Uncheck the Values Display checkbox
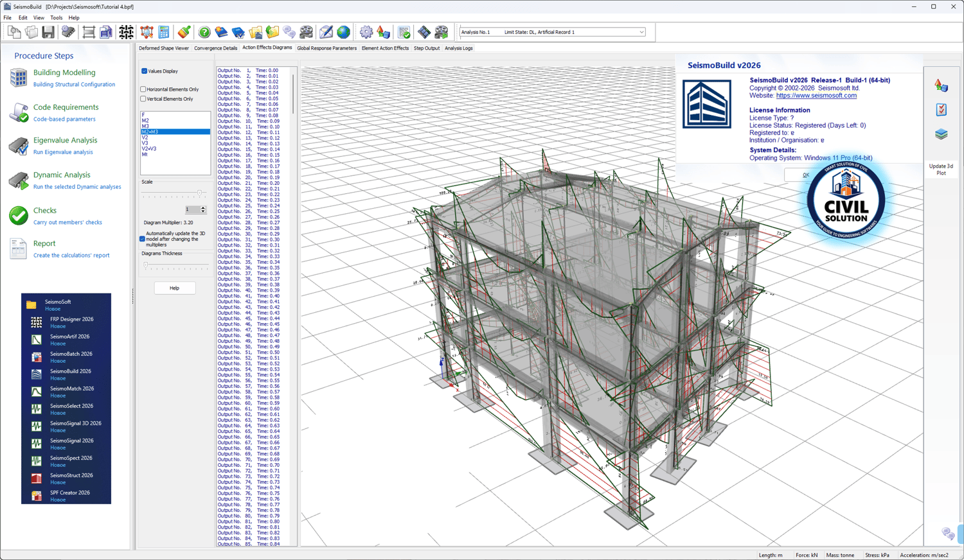The image size is (964, 560). tap(145, 71)
